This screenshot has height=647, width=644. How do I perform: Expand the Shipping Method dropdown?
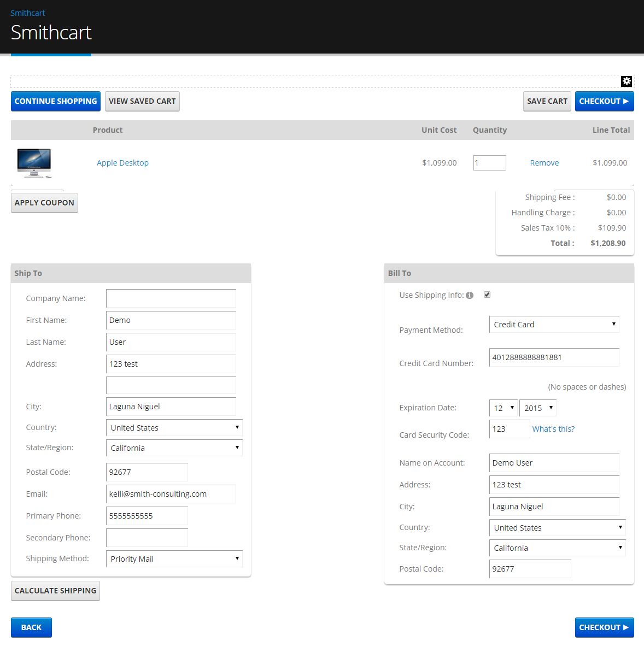[x=174, y=558]
